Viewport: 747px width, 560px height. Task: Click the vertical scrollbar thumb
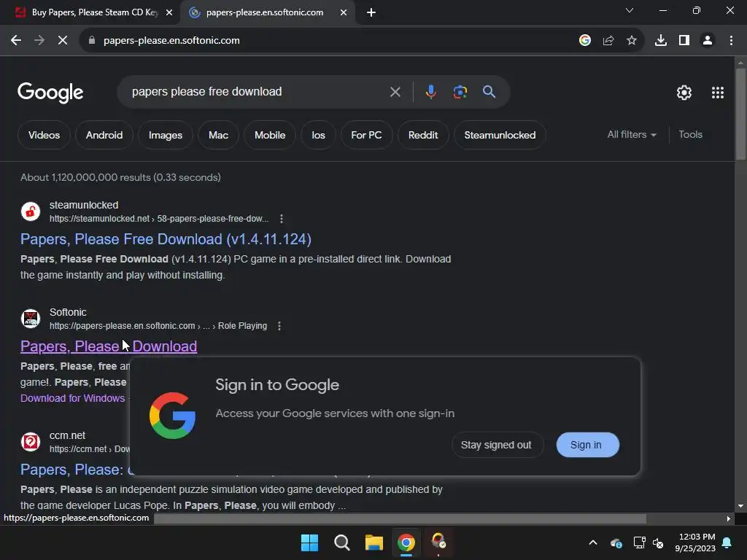click(x=740, y=114)
